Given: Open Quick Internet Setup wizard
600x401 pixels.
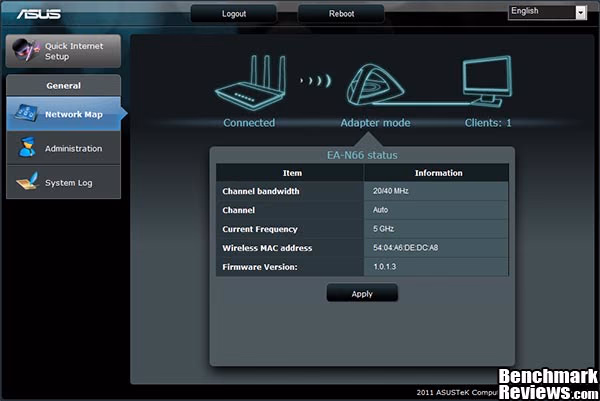Looking at the screenshot, I should 64,51.
